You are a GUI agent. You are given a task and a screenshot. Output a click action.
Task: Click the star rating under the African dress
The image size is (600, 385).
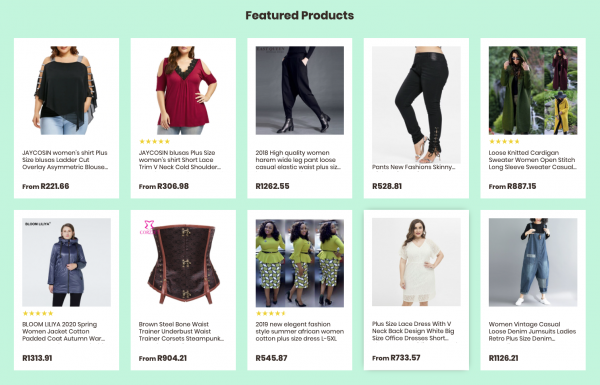point(271,313)
